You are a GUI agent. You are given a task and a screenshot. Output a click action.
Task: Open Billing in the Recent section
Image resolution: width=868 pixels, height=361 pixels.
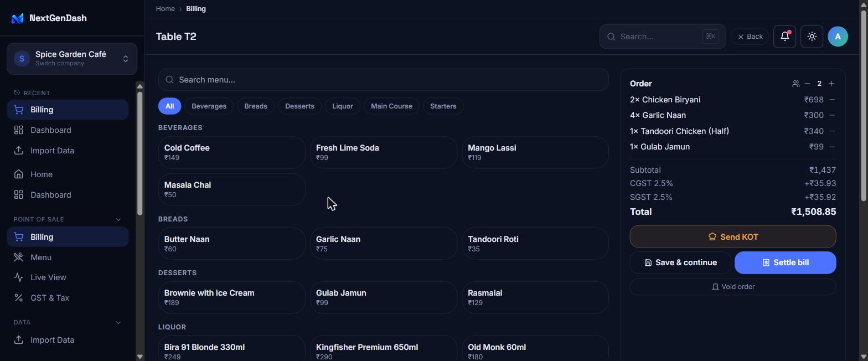[68, 110]
